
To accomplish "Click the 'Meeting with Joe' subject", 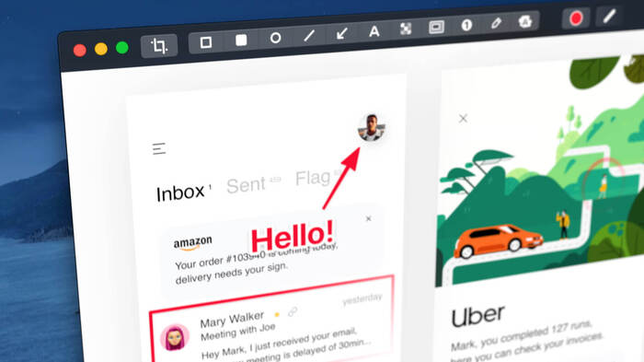I will (237, 332).
